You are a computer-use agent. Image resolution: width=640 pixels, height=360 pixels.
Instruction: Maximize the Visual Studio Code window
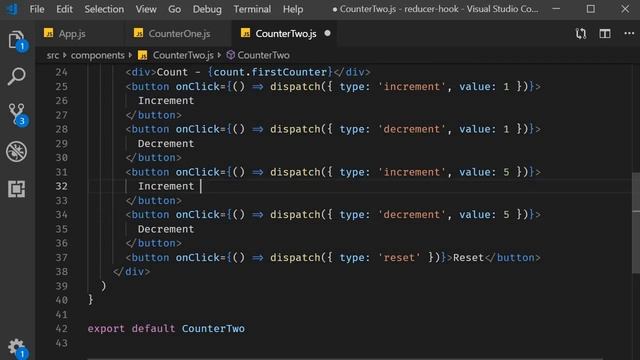coord(591,9)
